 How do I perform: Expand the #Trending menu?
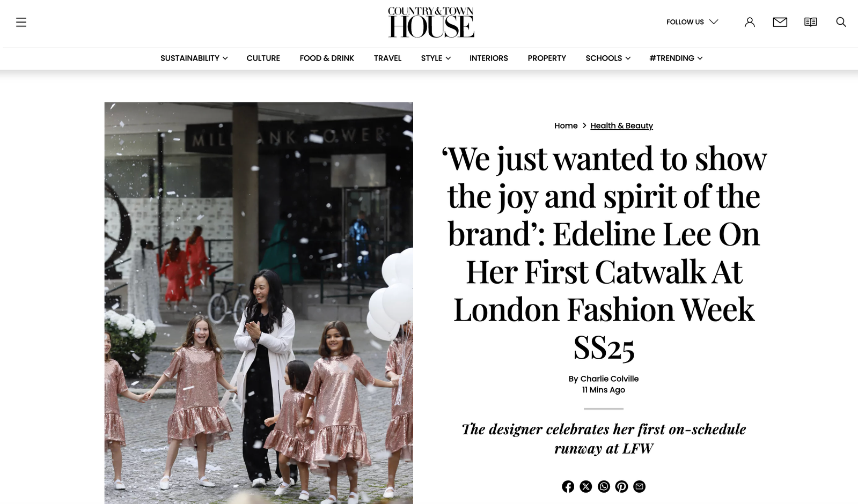coord(676,58)
